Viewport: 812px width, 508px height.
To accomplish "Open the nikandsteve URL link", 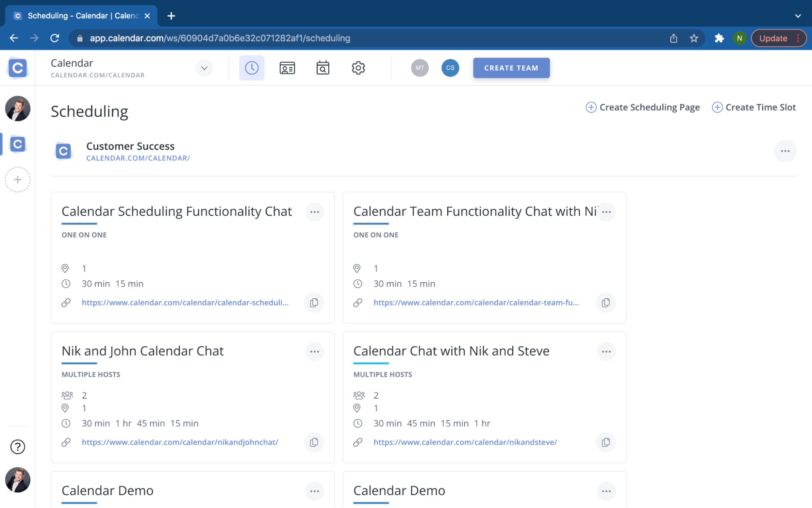I will tap(465, 442).
